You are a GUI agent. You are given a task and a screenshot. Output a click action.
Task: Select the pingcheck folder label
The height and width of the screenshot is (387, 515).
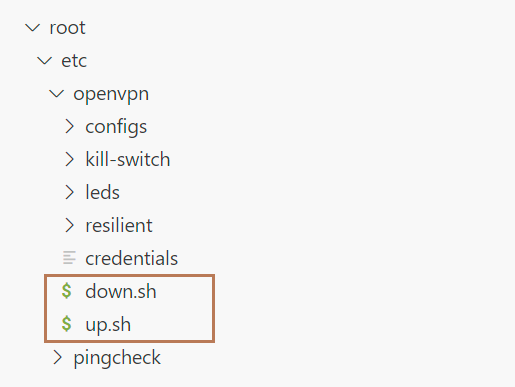(x=117, y=358)
